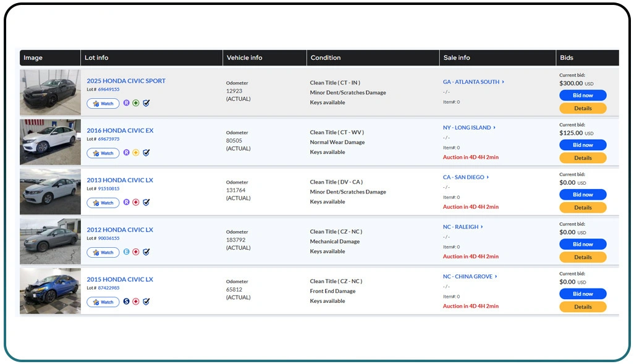Toggle Watch on the 2012 Honda Civic LX listing

pos(103,252)
